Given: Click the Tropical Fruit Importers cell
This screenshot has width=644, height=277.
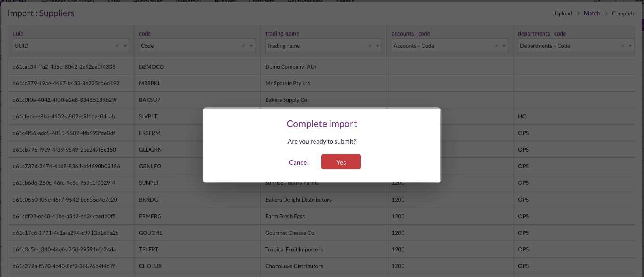Looking at the screenshot, I should [x=294, y=249].
